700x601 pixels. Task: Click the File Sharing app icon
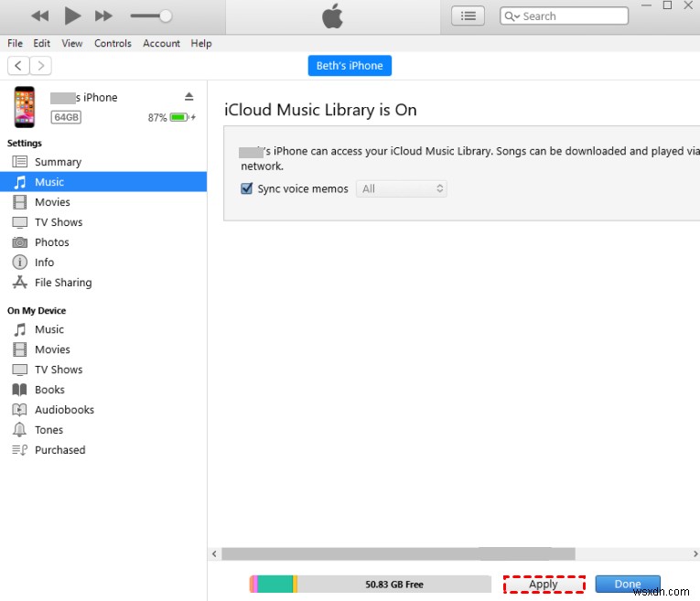(19, 283)
